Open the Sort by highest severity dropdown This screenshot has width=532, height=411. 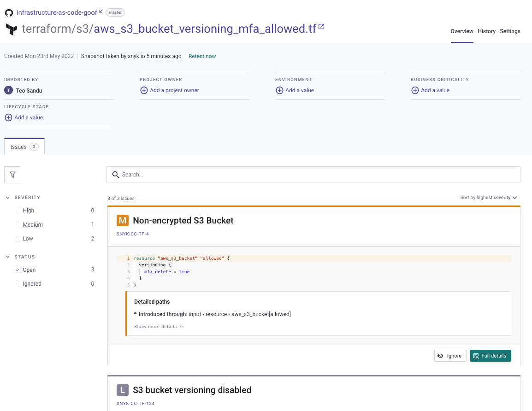pos(488,198)
